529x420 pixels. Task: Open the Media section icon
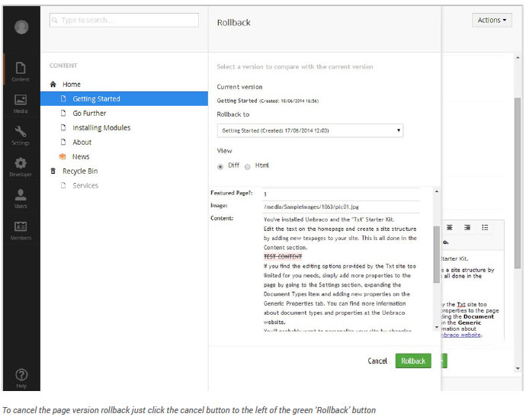point(21,103)
